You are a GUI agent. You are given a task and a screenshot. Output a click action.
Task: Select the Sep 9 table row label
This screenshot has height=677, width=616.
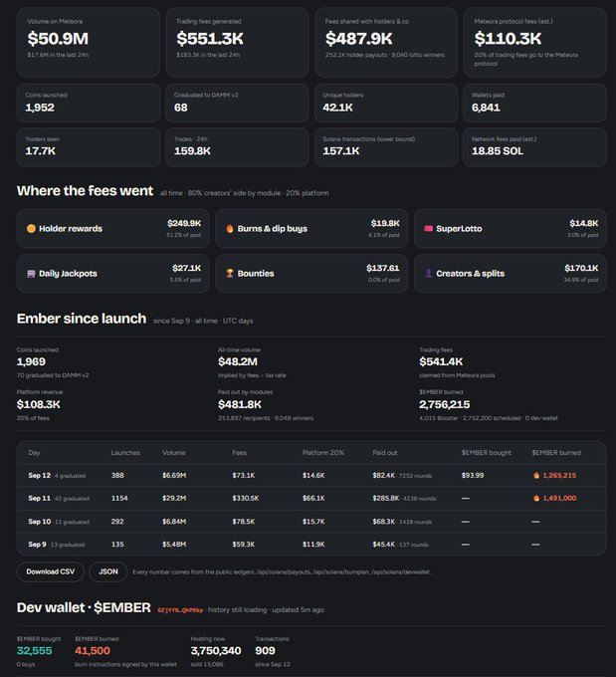tap(37, 545)
